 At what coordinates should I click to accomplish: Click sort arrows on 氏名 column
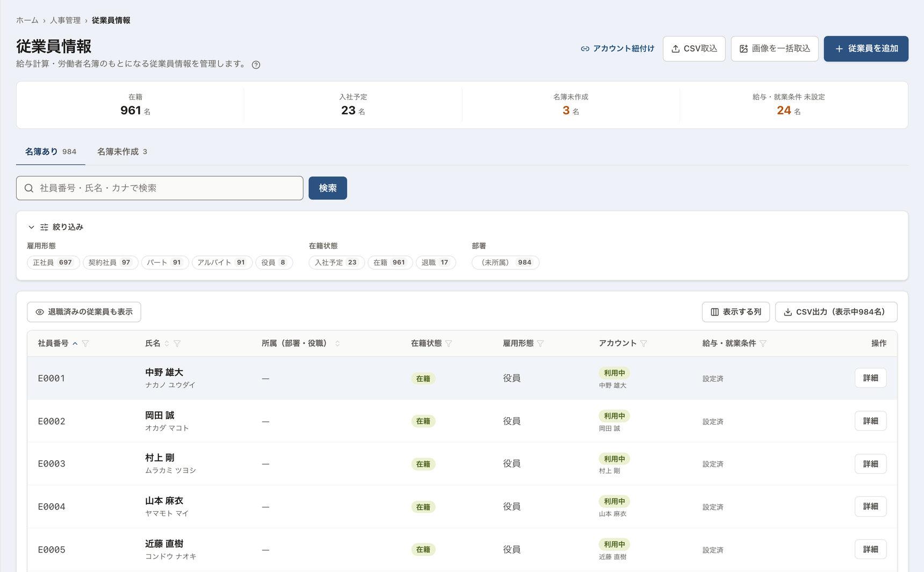coord(167,344)
